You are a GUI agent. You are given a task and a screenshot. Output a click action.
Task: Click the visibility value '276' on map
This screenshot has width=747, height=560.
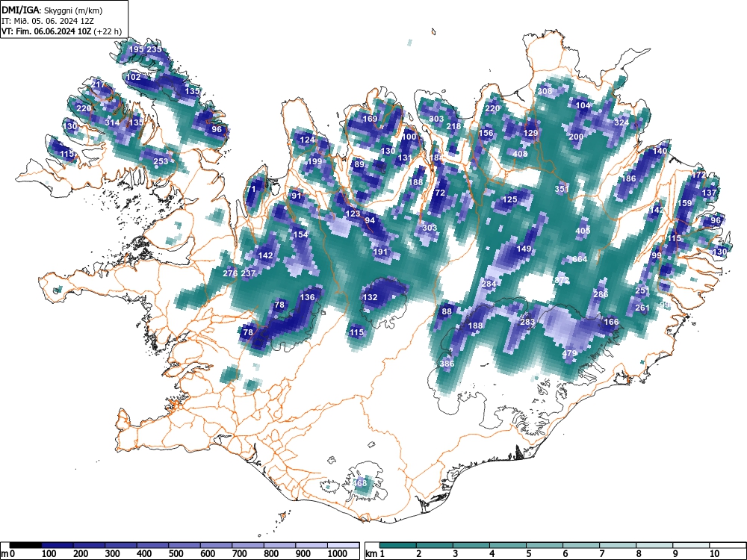pyautogui.click(x=230, y=273)
